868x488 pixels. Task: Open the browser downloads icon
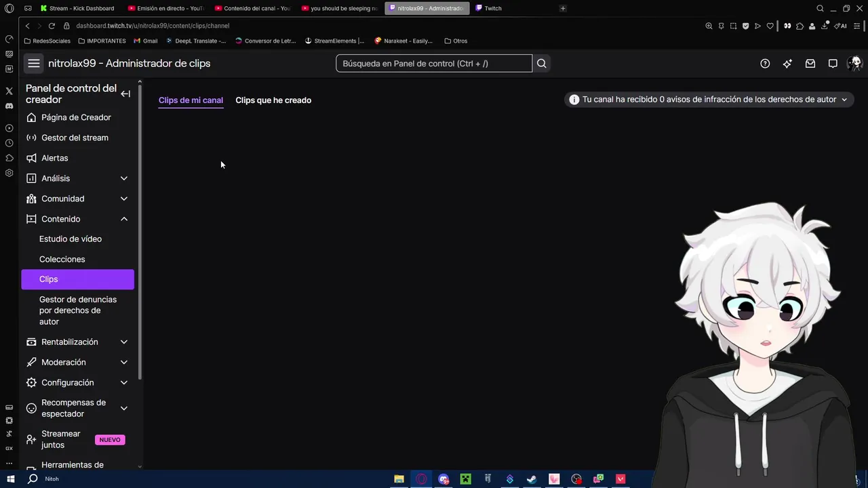coord(825,26)
